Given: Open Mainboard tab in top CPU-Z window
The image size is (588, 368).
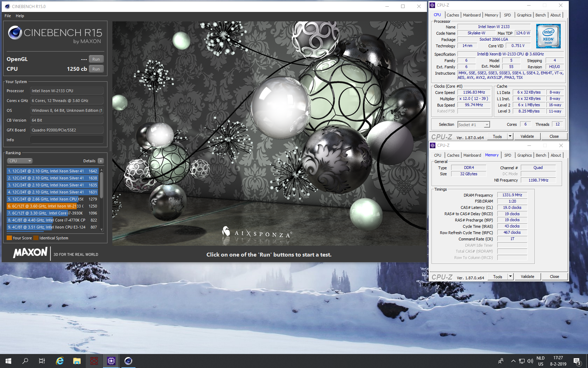Looking at the screenshot, I should (x=472, y=15).
